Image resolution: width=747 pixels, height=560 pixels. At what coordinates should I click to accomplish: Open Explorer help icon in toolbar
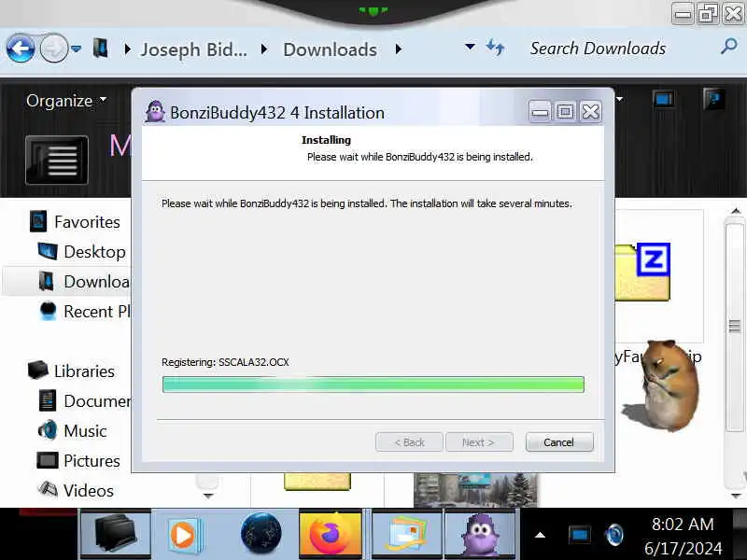click(x=713, y=99)
